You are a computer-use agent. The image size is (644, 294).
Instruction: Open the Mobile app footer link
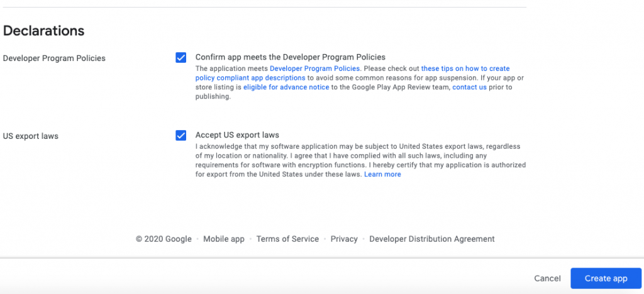pos(224,239)
